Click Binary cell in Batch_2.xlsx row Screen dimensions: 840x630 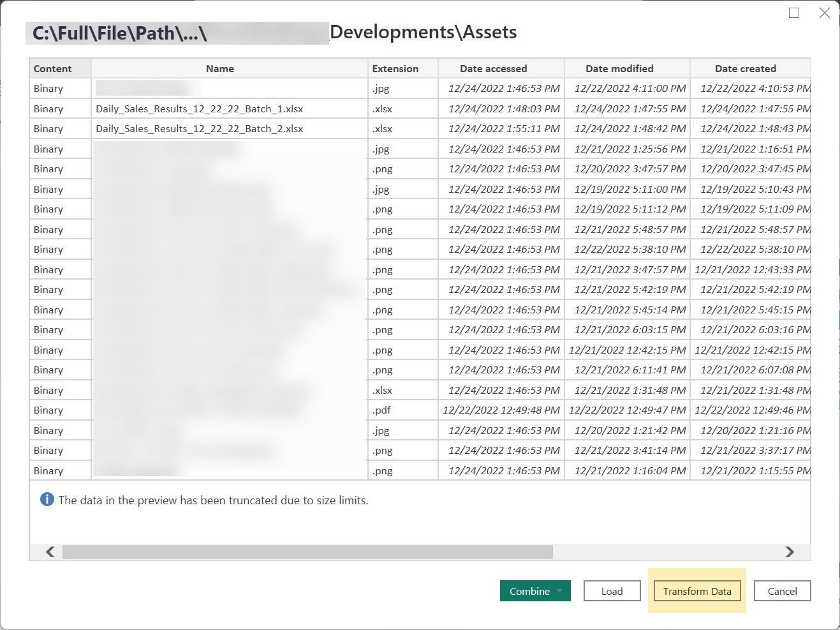pos(61,128)
